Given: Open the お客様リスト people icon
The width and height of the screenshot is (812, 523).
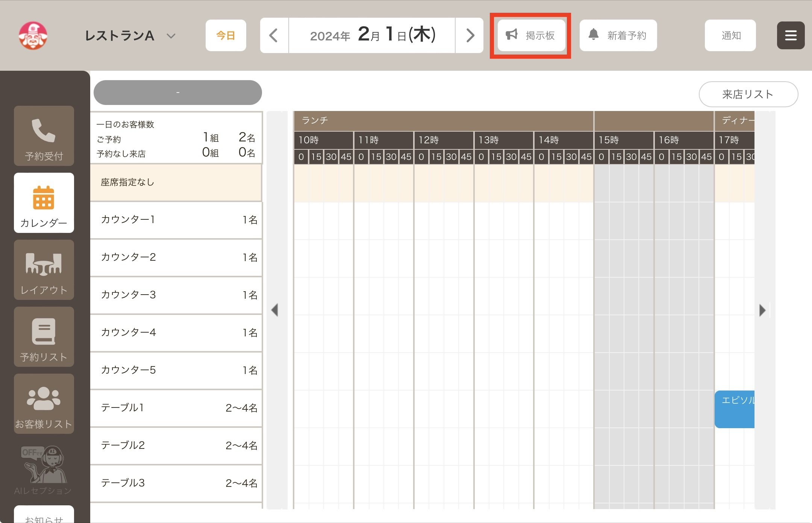Looking at the screenshot, I should pos(44,404).
